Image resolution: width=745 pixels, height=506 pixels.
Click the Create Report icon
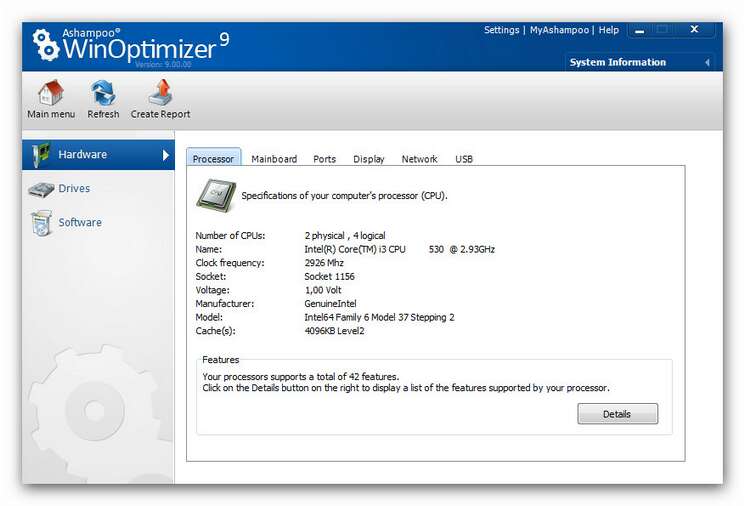pos(161,93)
